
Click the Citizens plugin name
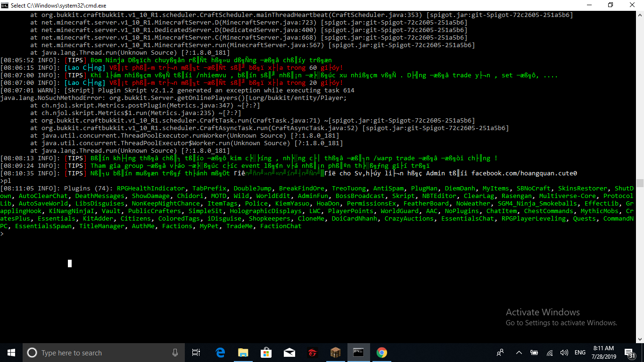[136, 219]
